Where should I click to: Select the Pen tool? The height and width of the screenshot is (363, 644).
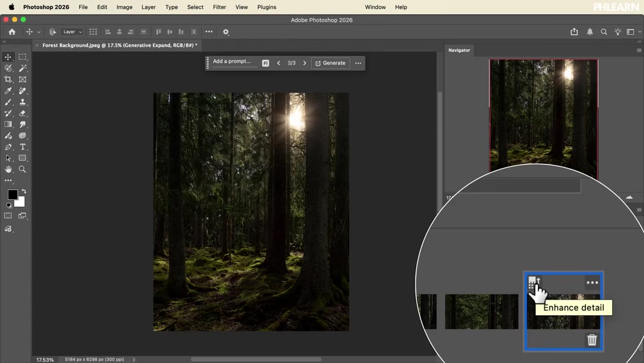(x=8, y=147)
